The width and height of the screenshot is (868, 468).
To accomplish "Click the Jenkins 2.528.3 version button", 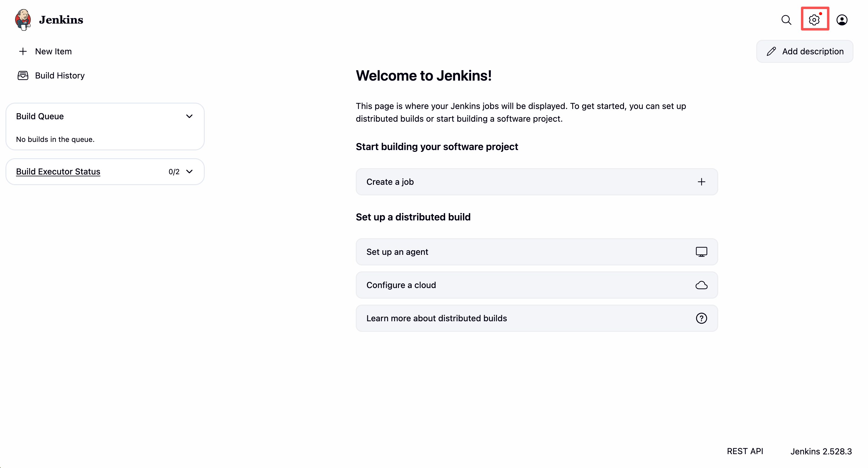I will click(821, 451).
